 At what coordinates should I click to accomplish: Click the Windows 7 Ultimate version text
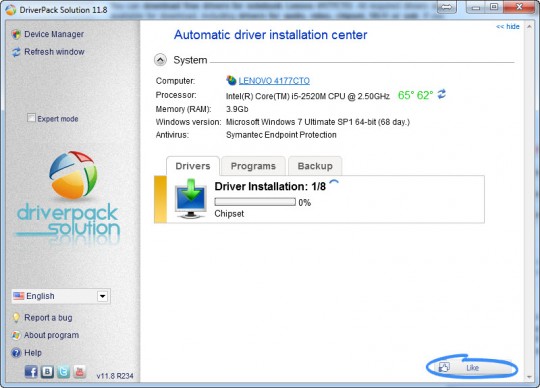coord(318,122)
